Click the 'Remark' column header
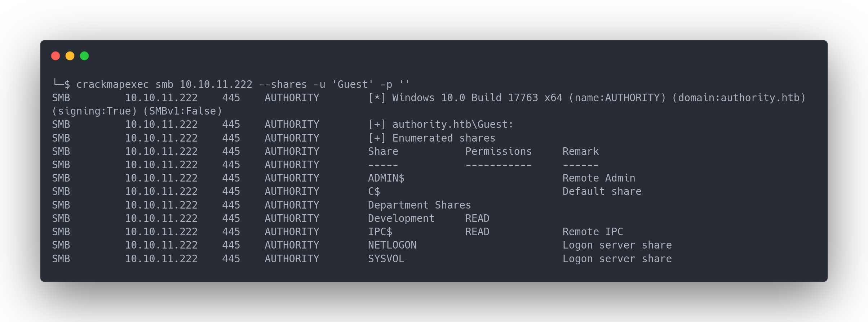Image resolution: width=868 pixels, height=322 pixels. [x=580, y=151]
